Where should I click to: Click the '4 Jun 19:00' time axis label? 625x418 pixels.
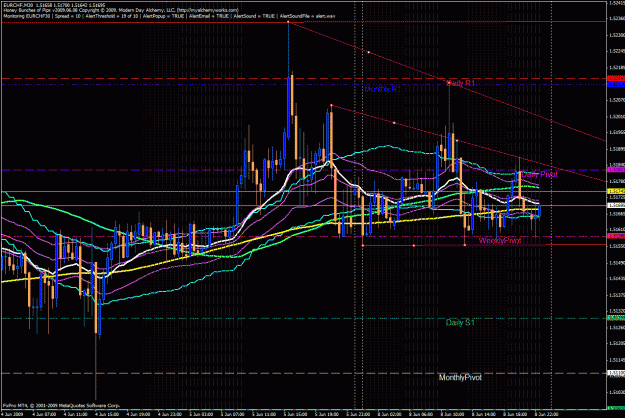pos(139,414)
